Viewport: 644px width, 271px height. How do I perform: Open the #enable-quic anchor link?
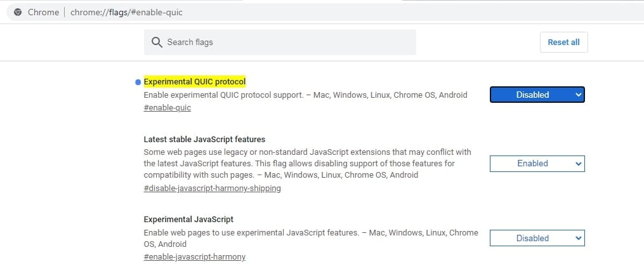[x=167, y=108]
